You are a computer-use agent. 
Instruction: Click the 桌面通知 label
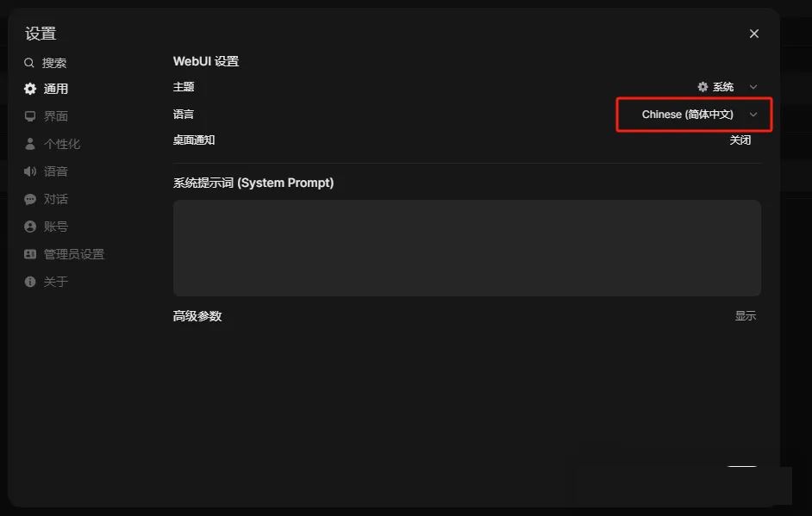coord(194,140)
